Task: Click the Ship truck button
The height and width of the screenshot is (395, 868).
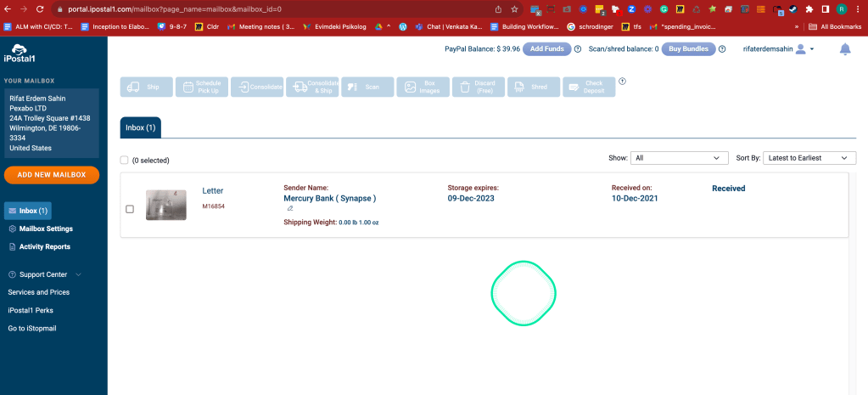Action: (146, 87)
